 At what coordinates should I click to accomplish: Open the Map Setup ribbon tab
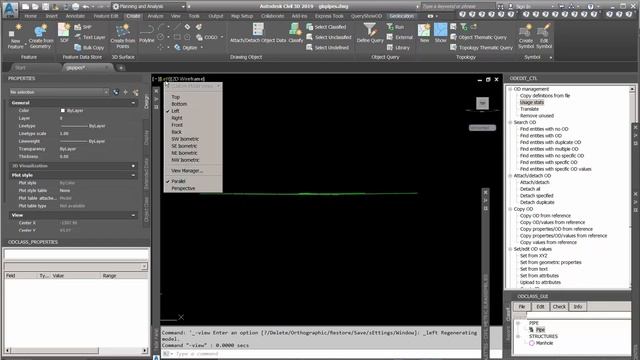[242, 16]
